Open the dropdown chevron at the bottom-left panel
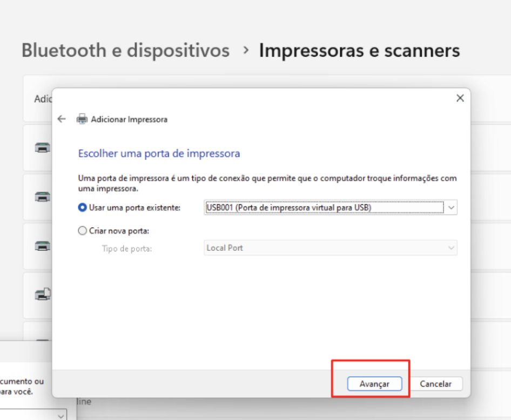This screenshot has width=511, height=420. pos(61,415)
